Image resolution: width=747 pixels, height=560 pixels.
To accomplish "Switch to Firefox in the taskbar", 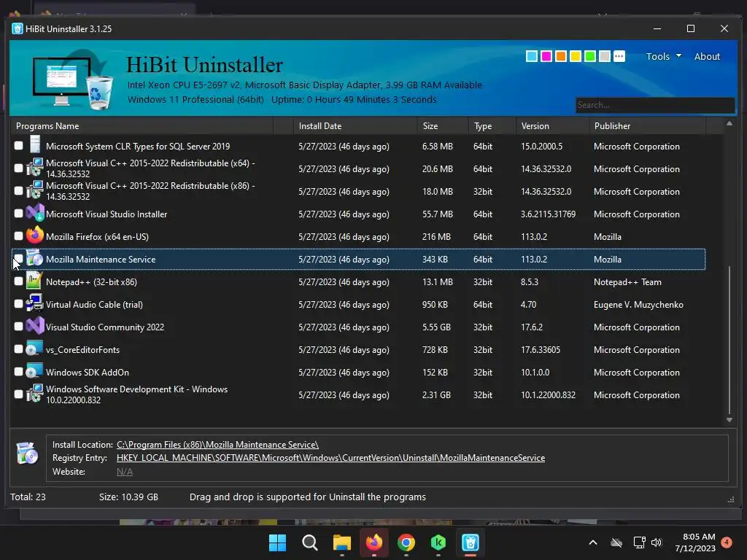I will [374, 542].
